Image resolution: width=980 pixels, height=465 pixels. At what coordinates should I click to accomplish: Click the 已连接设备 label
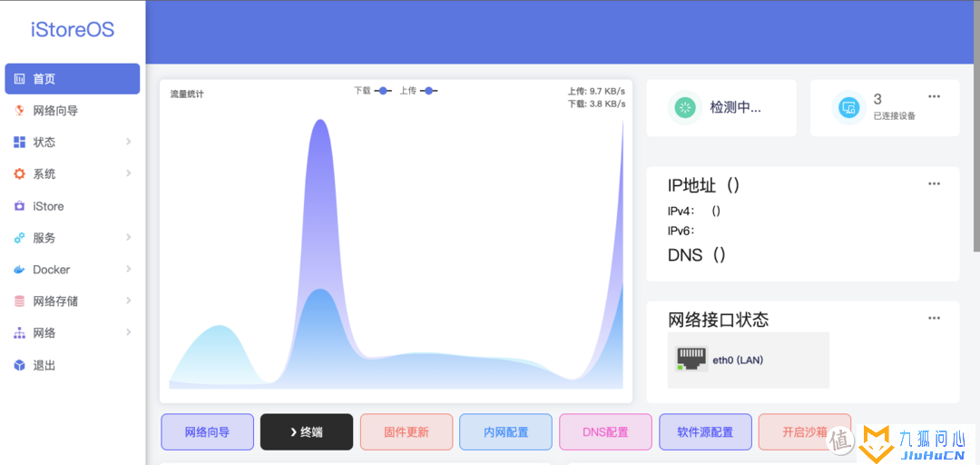point(895,115)
